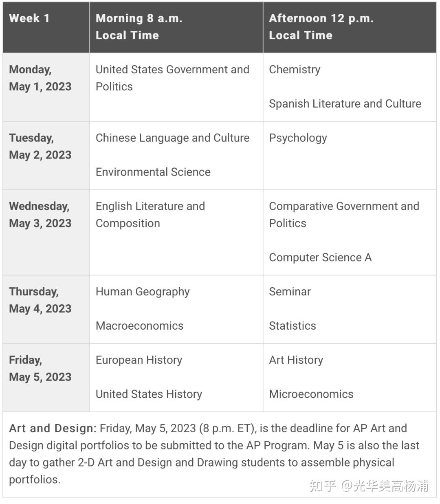Select Spanish Literature and Culture

[345, 103]
